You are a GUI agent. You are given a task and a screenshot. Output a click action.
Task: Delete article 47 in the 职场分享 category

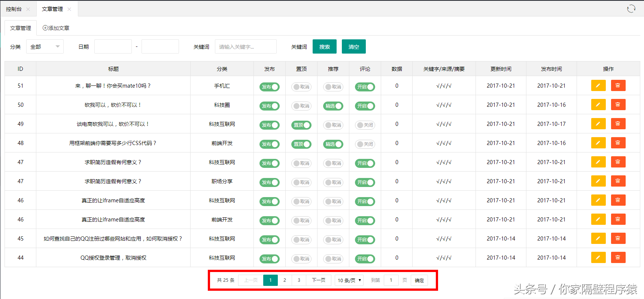tap(618, 181)
